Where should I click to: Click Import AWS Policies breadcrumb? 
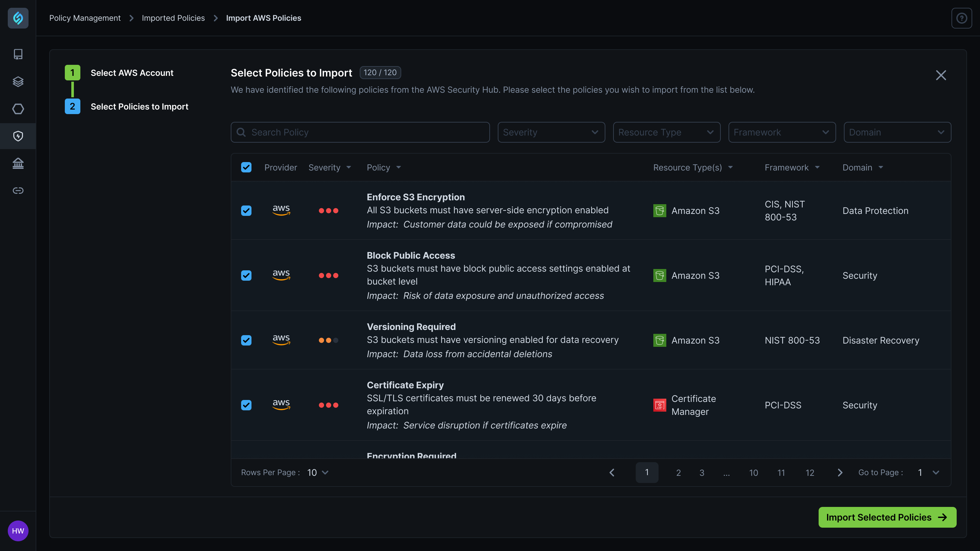point(263,18)
